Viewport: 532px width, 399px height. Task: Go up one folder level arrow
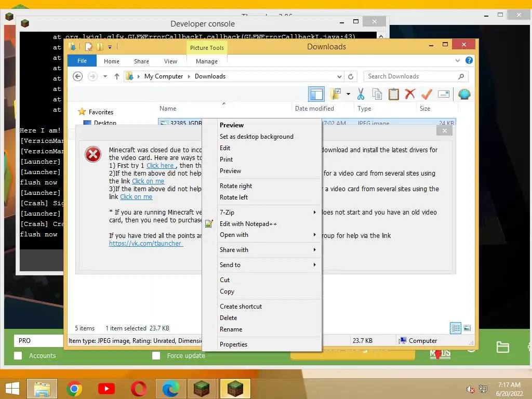(117, 76)
